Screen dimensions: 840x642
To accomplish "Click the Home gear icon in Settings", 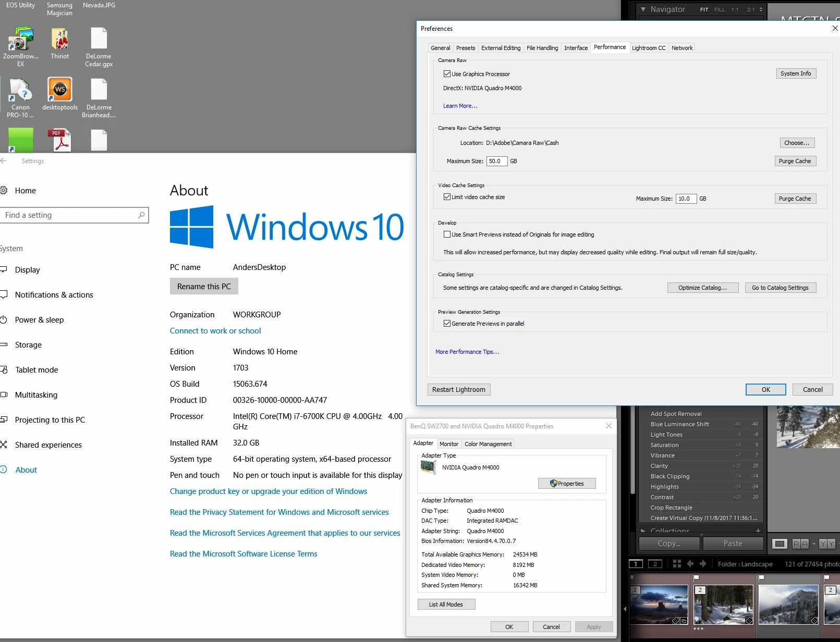I will click(4, 191).
